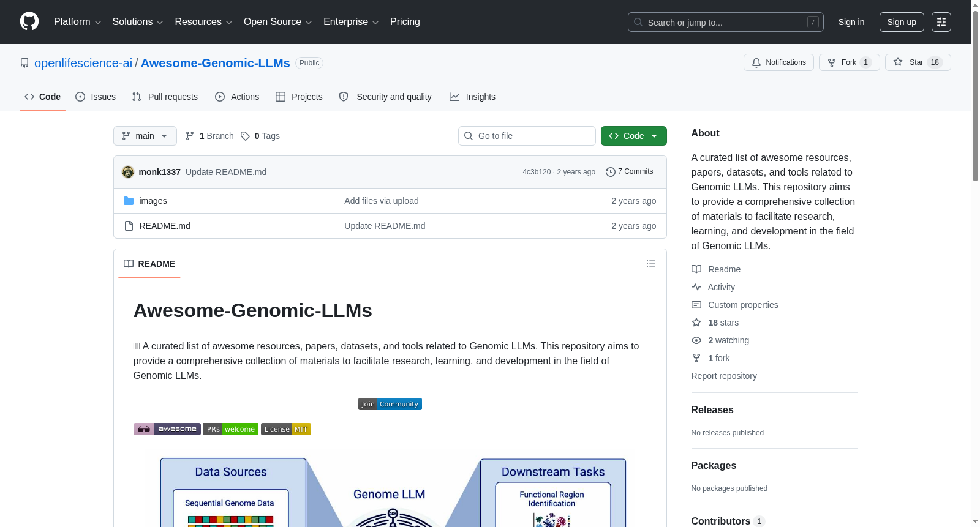Open the README outline list icon
The width and height of the screenshot is (980, 527).
651,264
